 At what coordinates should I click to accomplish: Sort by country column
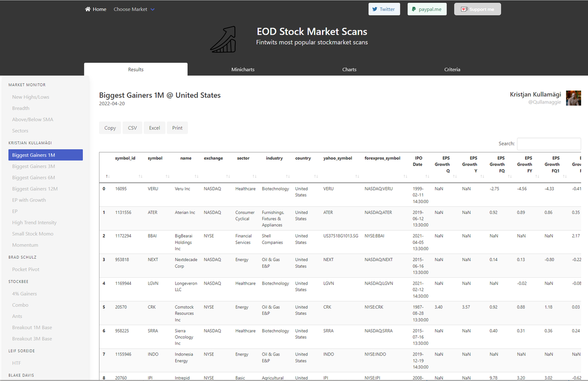[x=306, y=167]
